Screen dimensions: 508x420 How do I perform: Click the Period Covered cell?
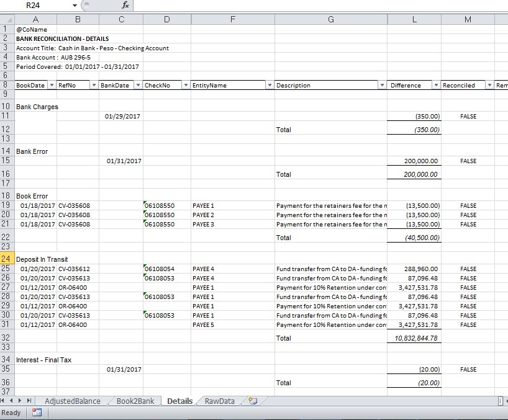point(78,66)
